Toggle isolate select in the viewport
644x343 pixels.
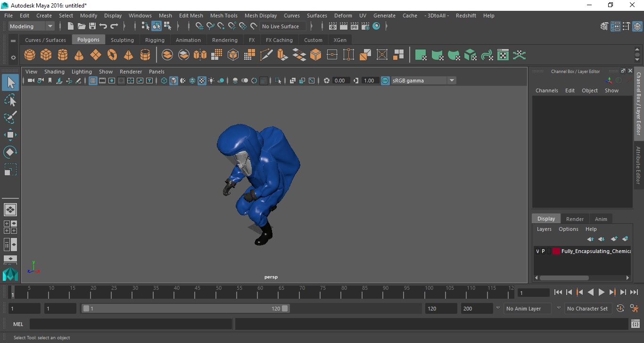coord(279,81)
